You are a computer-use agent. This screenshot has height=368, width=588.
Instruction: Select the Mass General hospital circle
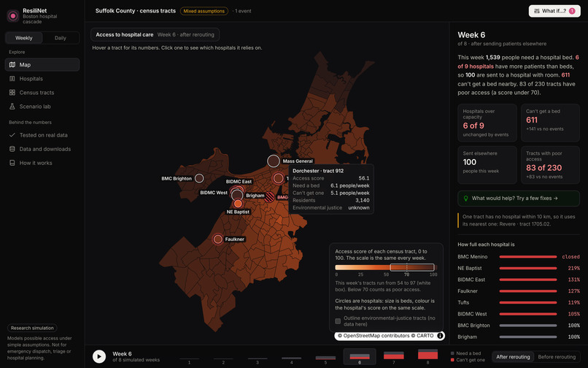click(274, 161)
